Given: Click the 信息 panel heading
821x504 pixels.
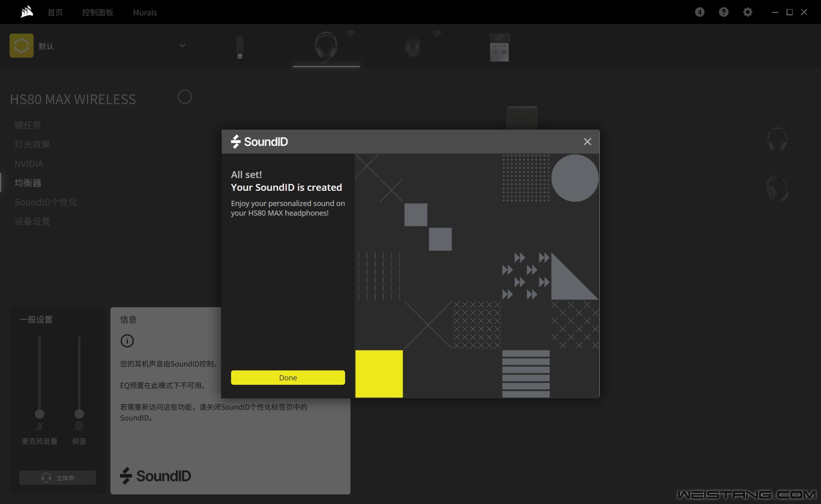Looking at the screenshot, I should coord(128,320).
